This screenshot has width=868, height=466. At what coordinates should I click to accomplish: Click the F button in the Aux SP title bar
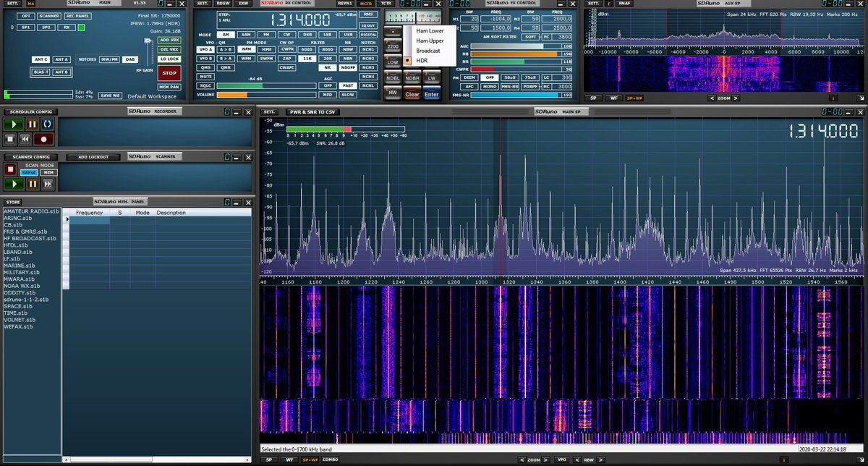pos(608,4)
